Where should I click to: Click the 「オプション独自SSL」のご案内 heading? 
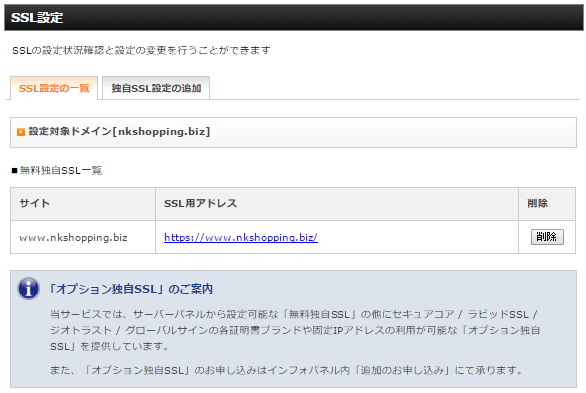(x=131, y=289)
